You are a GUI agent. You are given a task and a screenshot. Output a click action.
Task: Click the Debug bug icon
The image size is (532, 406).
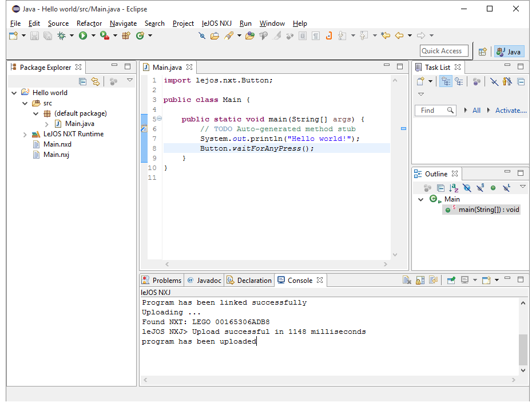coord(62,36)
